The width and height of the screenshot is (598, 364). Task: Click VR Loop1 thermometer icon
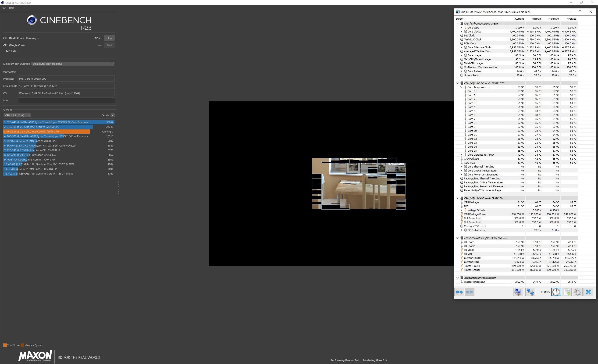tap(462, 242)
